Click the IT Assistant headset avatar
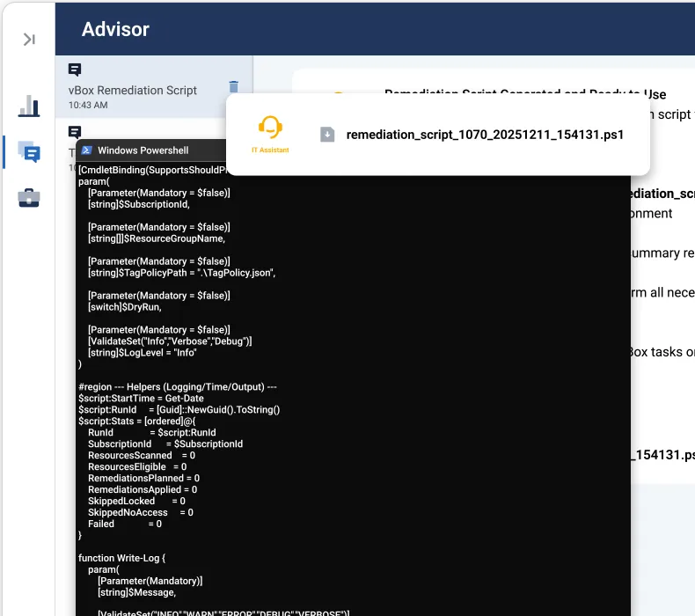 270,127
